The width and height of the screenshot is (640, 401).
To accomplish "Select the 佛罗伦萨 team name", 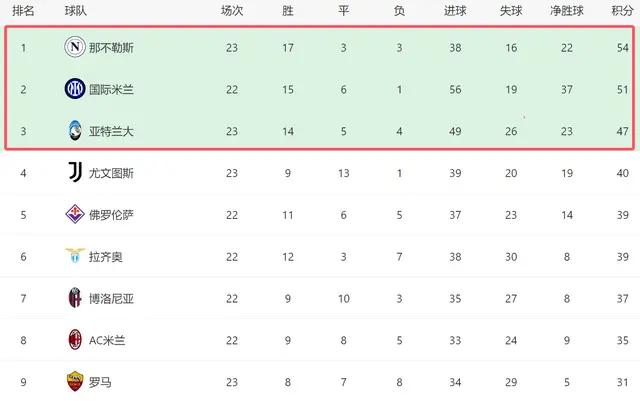I will click(x=111, y=214).
